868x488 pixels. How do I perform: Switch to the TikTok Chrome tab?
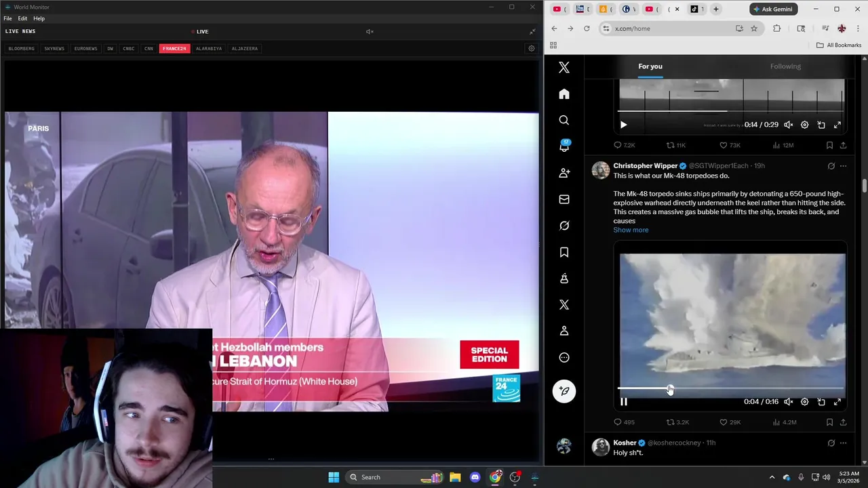point(694,9)
